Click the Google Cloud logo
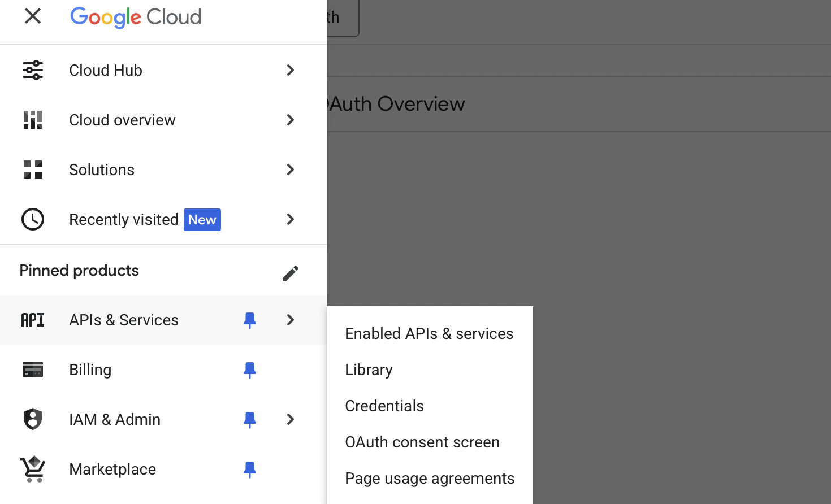 [x=136, y=17]
